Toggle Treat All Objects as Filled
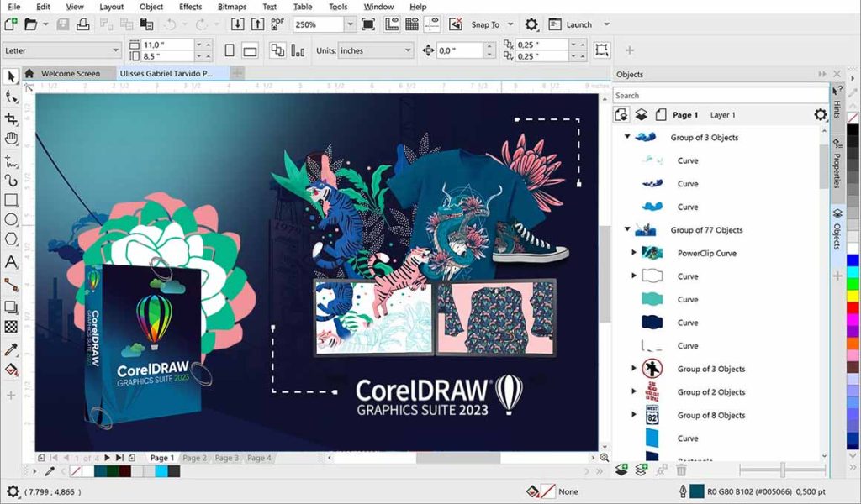Viewport: 861px width, 504px height. [x=602, y=50]
